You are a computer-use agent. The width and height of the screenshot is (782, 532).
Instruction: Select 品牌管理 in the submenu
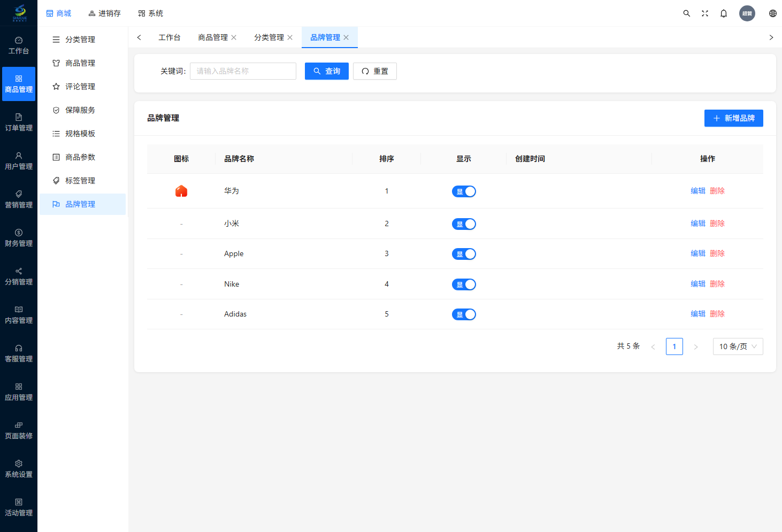(82, 204)
